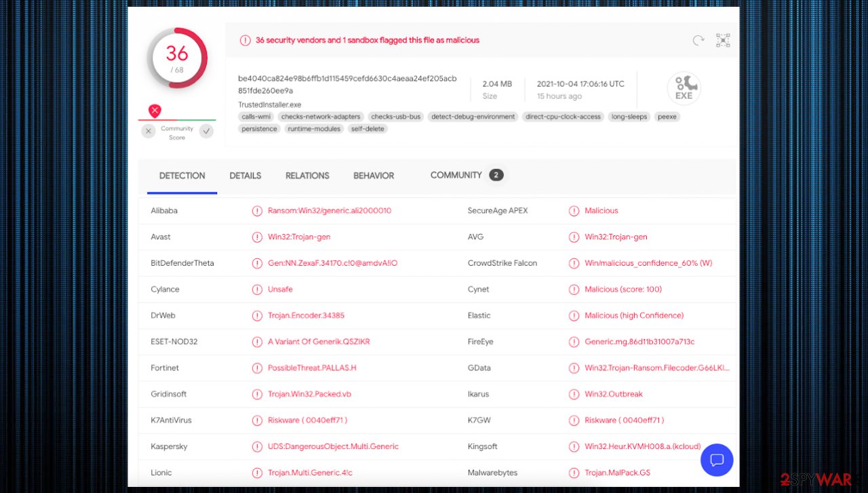
Task: Click the alert icon for ESET-NOD32
Action: [x=257, y=342]
